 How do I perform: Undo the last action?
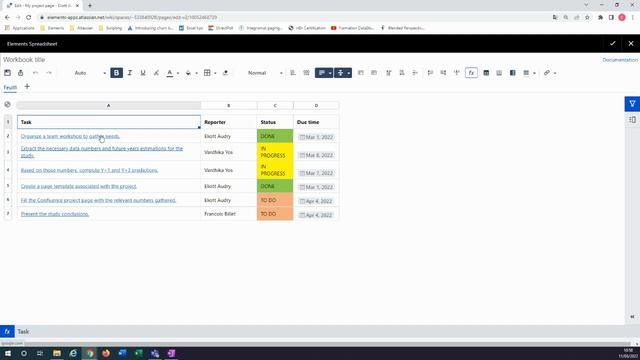pos(36,73)
